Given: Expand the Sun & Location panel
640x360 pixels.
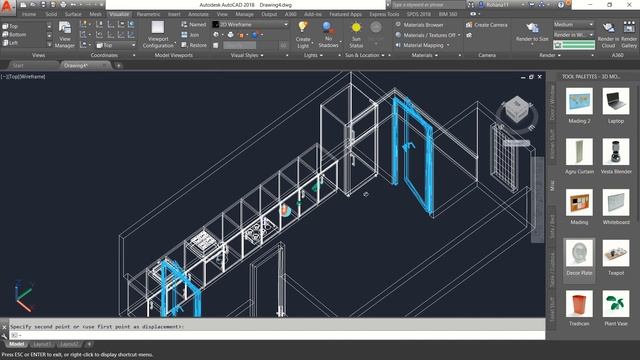Looking at the screenshot, I should (x=365, y=55).
